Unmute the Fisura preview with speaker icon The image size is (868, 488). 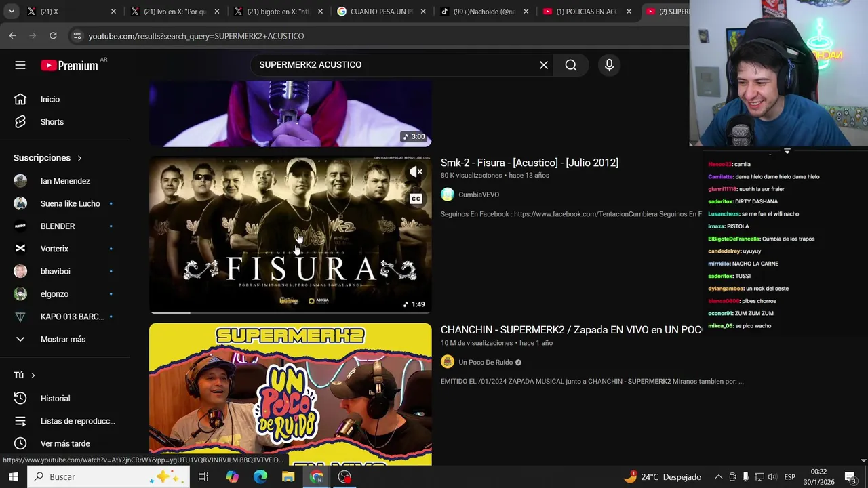point(416,172)
